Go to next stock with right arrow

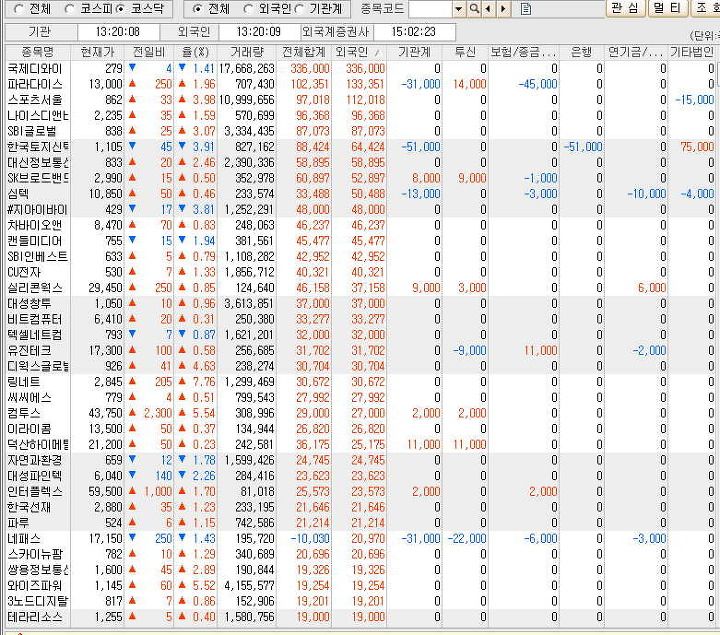click(x=503, y=9)
